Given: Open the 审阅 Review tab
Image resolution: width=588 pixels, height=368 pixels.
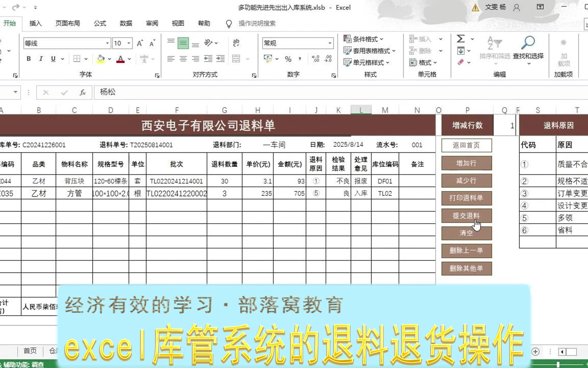Looking at the screenshot, I should pyautogui.click(x=152, y=23).
